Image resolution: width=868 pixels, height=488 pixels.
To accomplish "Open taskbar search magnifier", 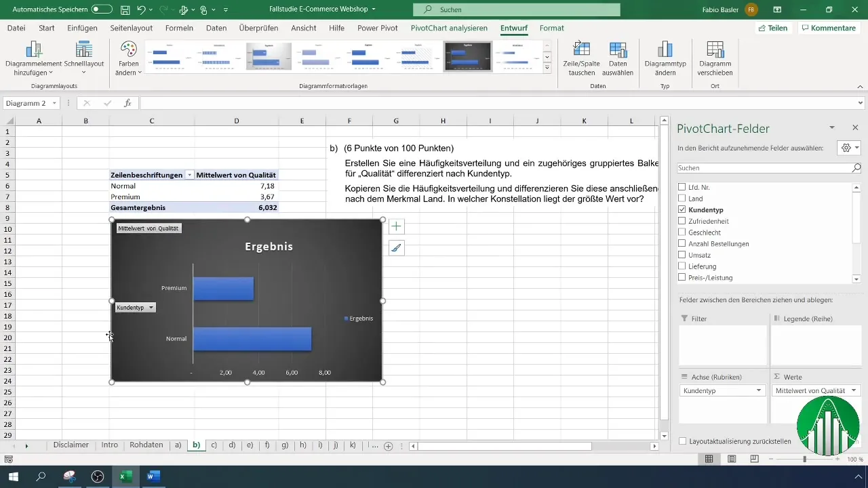I will [x=41, y=476].
